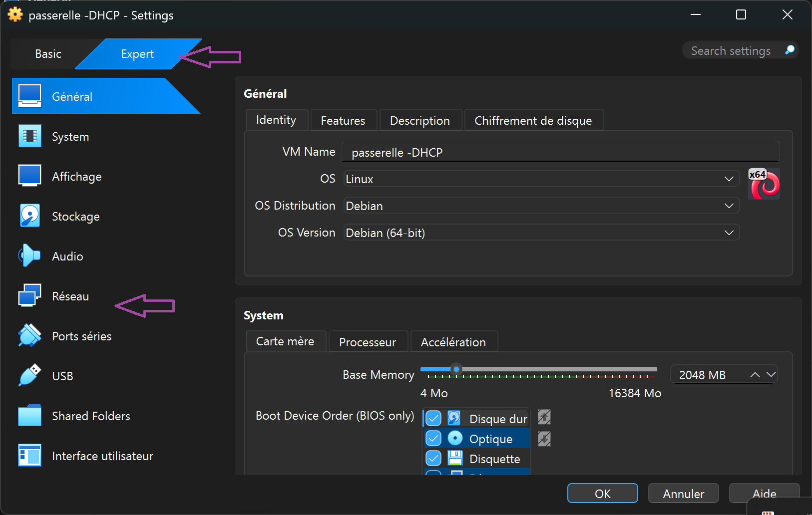Open the Audio speaker icon section

[29, 256]
